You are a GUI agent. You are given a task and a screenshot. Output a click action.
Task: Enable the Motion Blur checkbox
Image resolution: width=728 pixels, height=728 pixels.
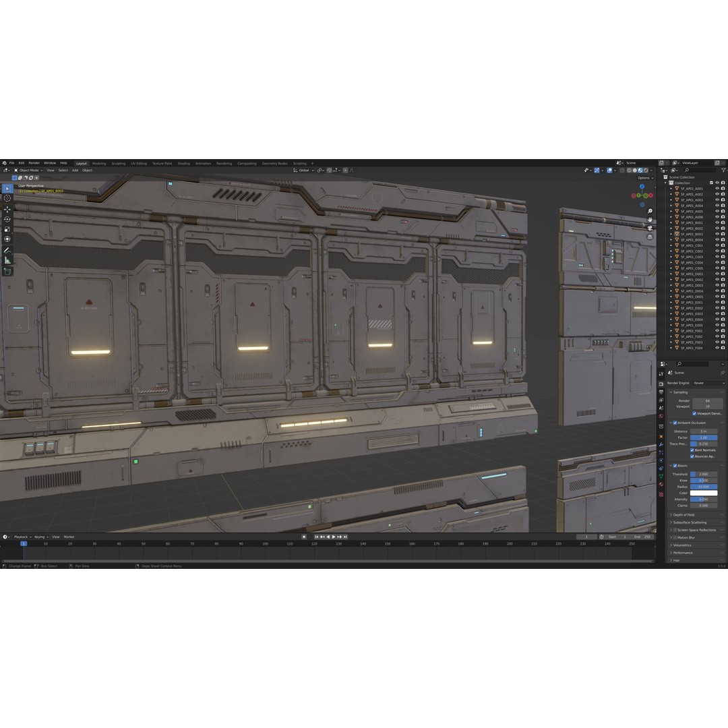click(675, 538)
